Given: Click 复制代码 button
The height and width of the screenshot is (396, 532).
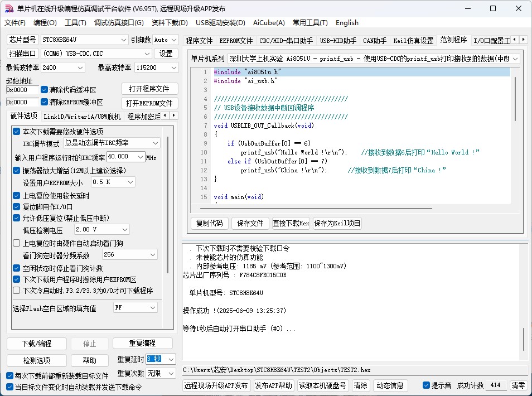Looking at the screenshot, I should click(x=209, y=223).
